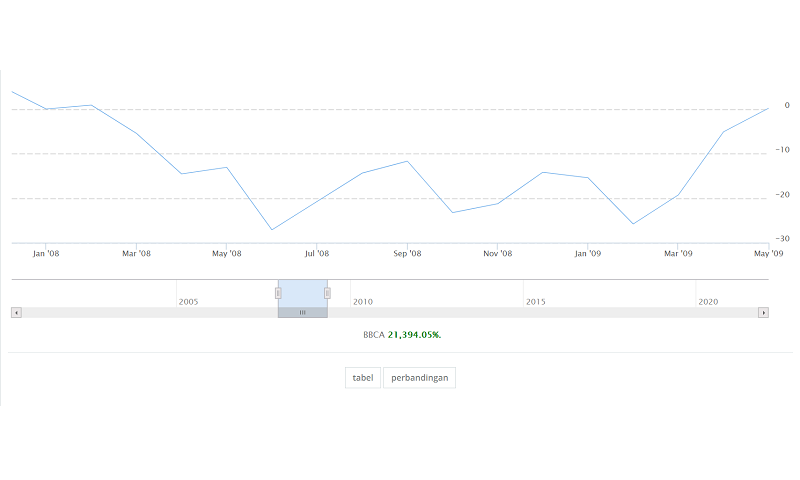Click the scrollbar left arrow button

tap(15, 313)
